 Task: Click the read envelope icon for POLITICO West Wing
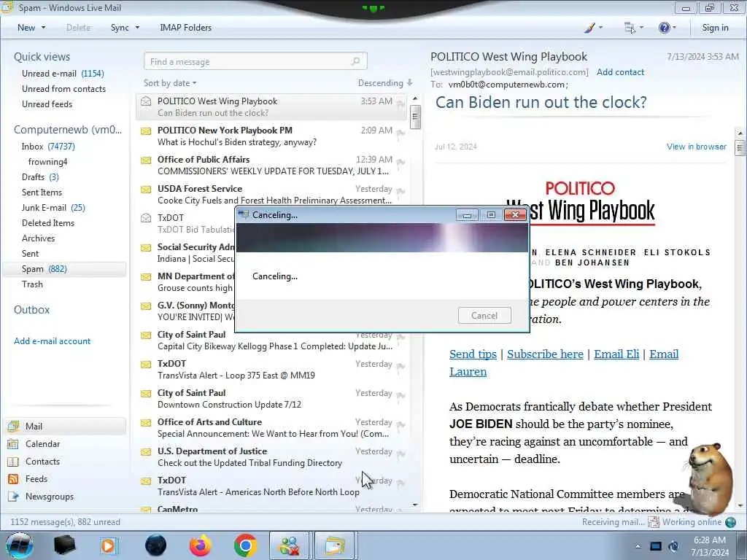146,101
